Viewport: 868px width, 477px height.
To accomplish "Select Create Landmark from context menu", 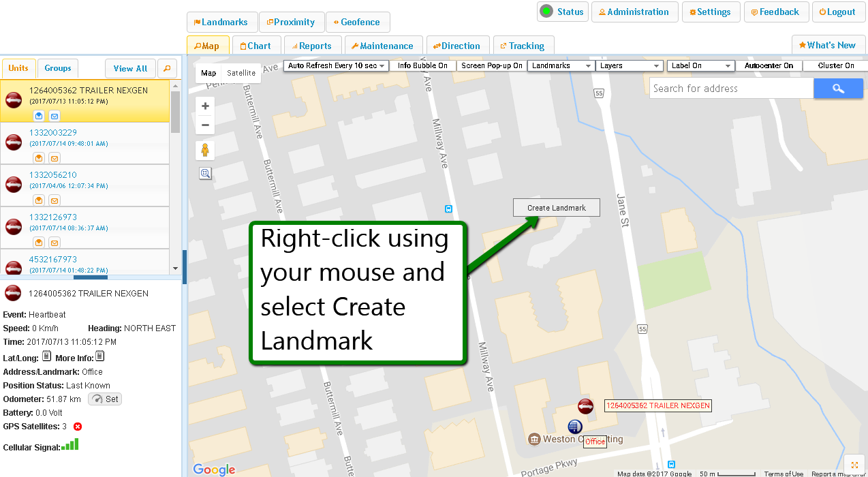I will click(x=557, y=208).
